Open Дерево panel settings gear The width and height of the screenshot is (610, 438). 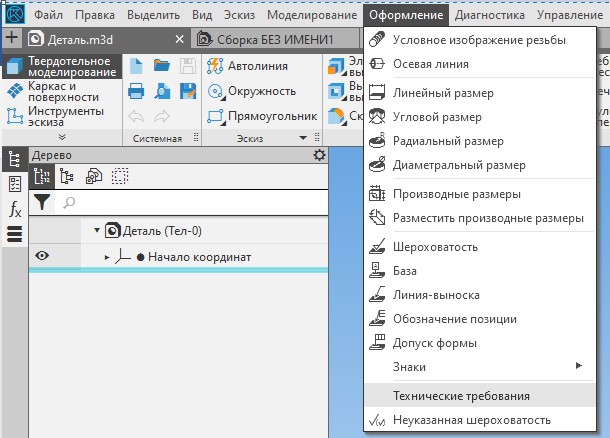click(x=319, y=155)
